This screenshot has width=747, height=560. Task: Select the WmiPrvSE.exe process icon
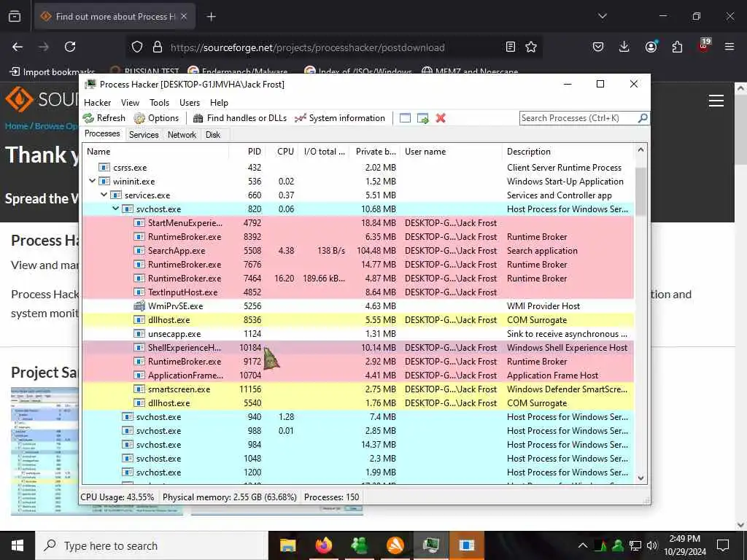[139, 306]
